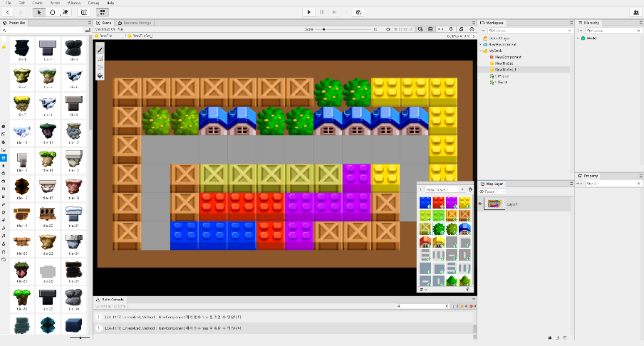Select DefaultPlayer in Workspace tree
The image size is (644, 346).
(499, 38)
